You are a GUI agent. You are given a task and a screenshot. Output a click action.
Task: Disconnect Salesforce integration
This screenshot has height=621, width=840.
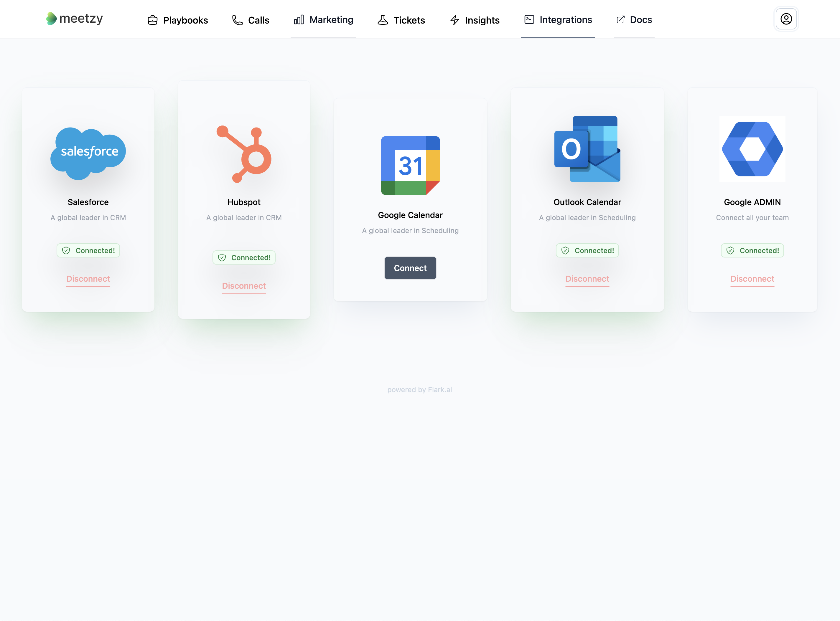click(88, 279)
